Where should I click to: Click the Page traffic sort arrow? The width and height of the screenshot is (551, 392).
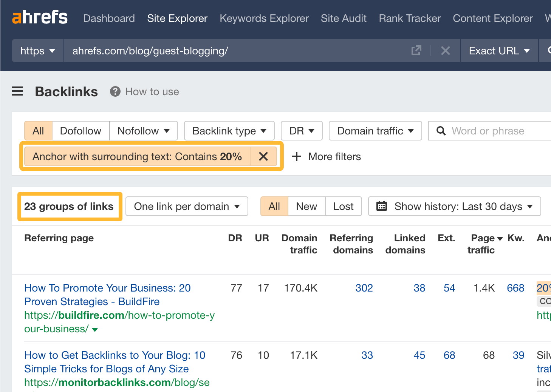[500, 238]
